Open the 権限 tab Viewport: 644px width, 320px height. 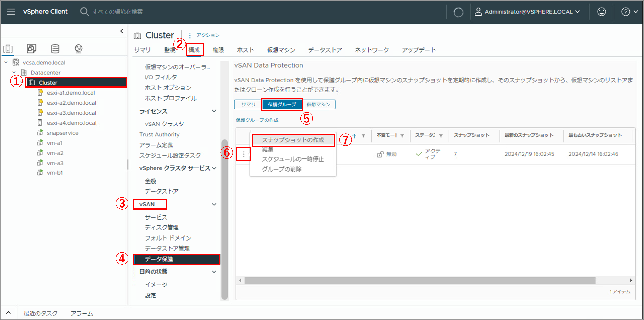click(218, 50)
